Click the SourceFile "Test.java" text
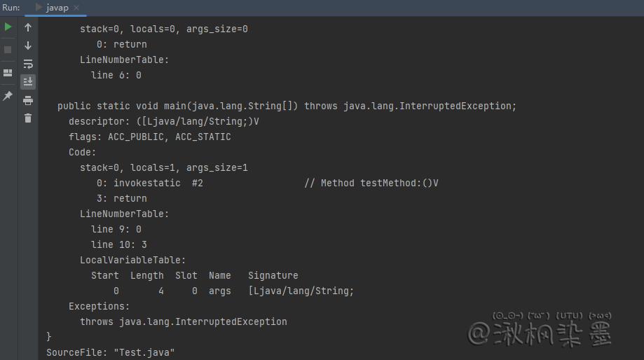Image resolution: width=644 pixels, height=360 pixels. (x=110, y=352)
